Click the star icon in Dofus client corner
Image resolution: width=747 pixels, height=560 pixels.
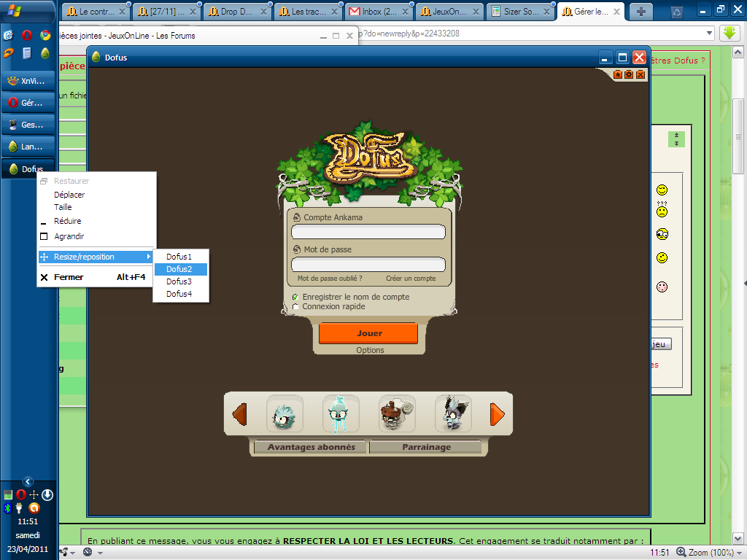pos(617,74)
